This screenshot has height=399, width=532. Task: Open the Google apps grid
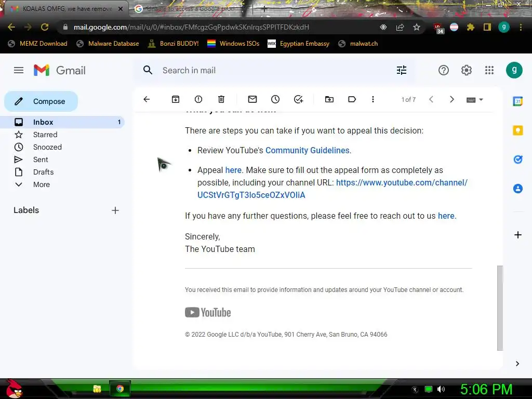click(x=489, y=70)
